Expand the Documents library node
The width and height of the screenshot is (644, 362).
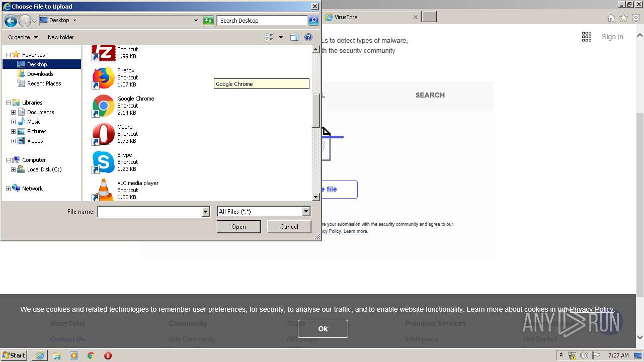13,112
